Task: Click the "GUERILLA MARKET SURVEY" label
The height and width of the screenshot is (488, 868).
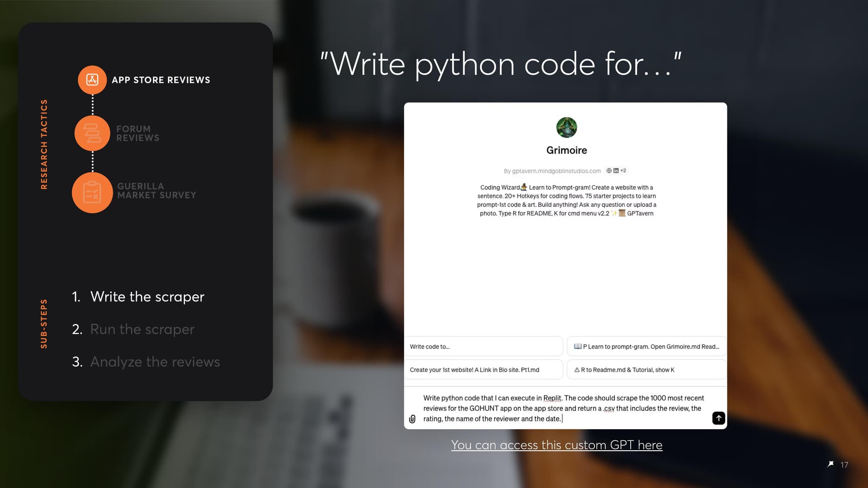Action: tap(157, 191)
